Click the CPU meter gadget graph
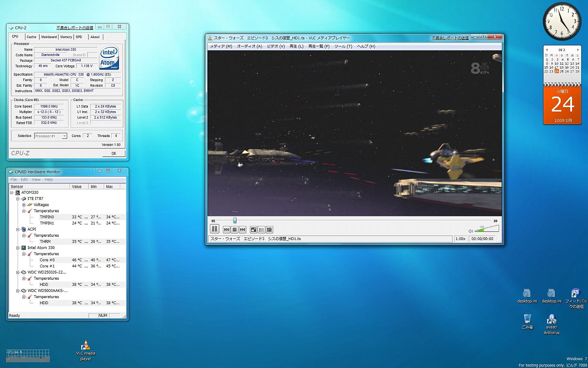The width and height of the screenshot is (588, 368). coord(28,356)
